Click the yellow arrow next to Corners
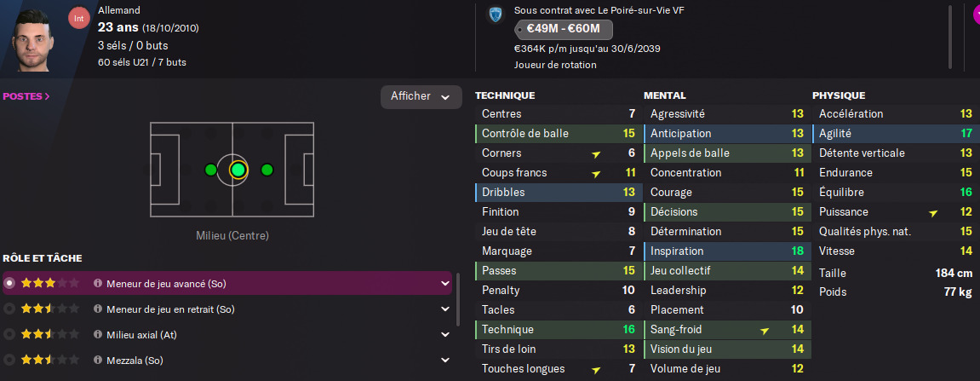This screenshot has height=381, width=980. click(596, 153)
